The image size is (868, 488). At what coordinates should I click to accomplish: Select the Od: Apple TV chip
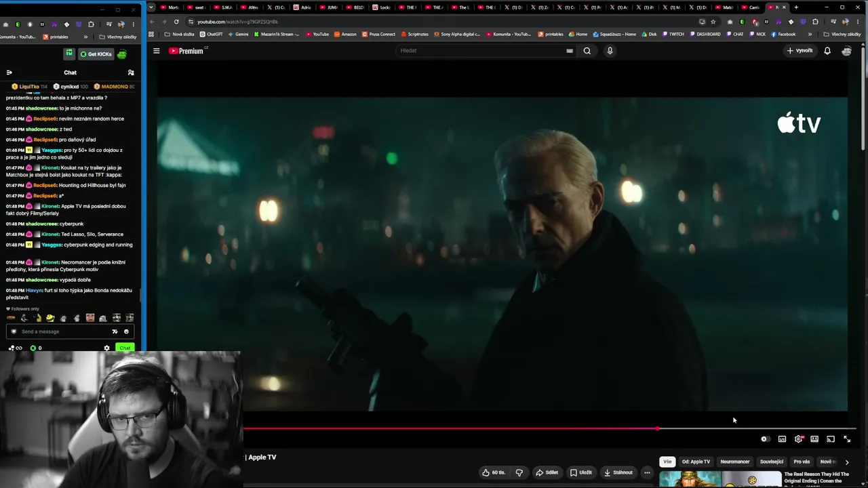[696, 462]
